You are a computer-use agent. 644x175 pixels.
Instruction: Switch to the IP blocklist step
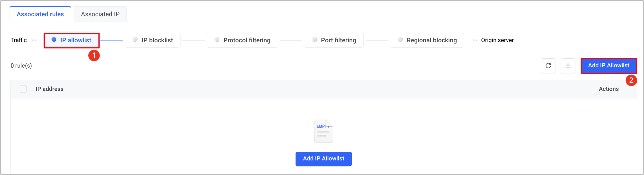(153, 40)
